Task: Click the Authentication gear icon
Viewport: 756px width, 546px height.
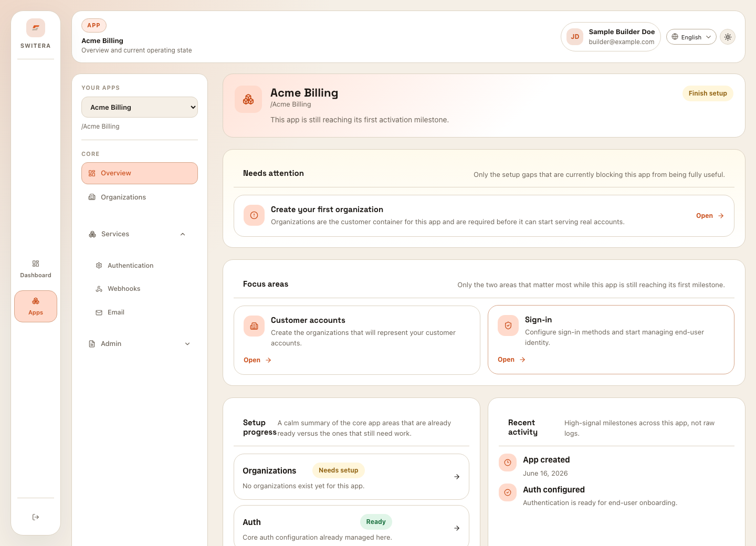Action: (x=99, y=266)
